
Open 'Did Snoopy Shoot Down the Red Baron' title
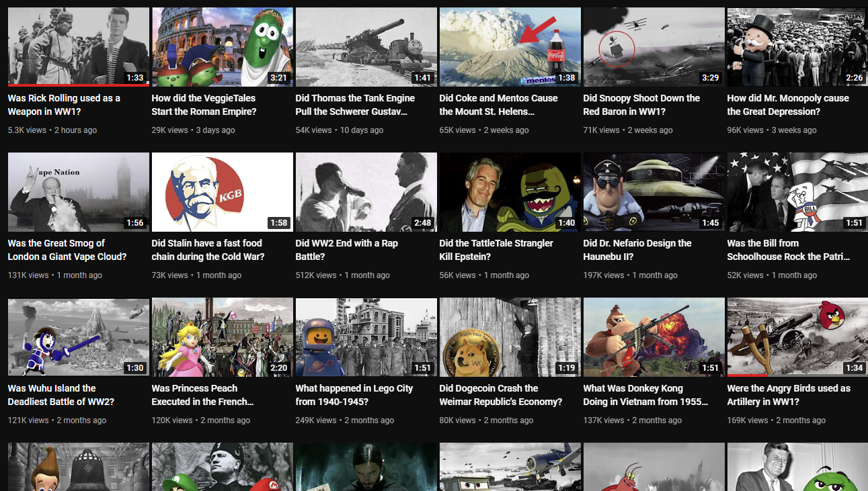[x=641, y=105]
